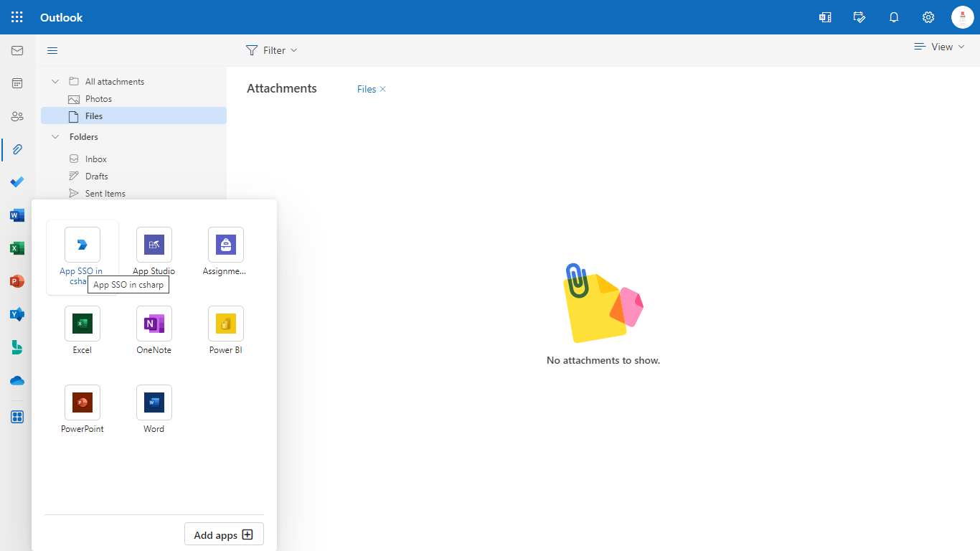Image resolution: width=980 pixels, height=551 pixels.
Task: Collapse the All attachments group chevron
Action: [x=55, y=81]
